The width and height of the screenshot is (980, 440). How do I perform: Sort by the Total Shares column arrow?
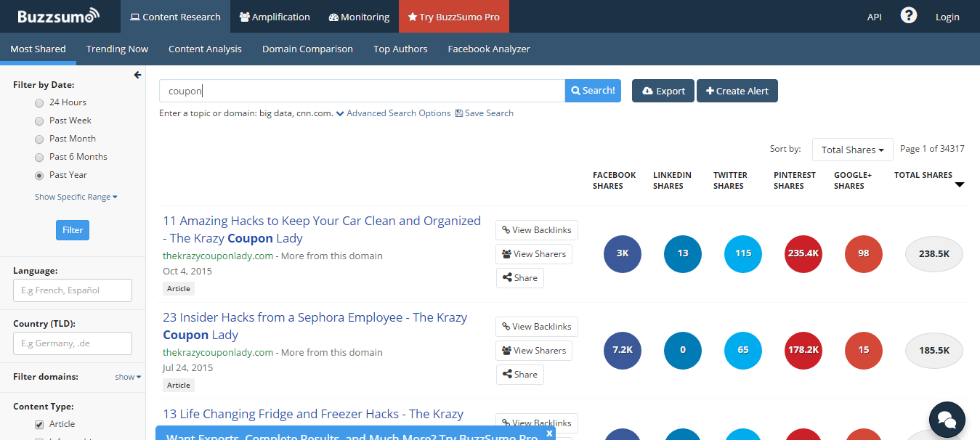point(959,185)
